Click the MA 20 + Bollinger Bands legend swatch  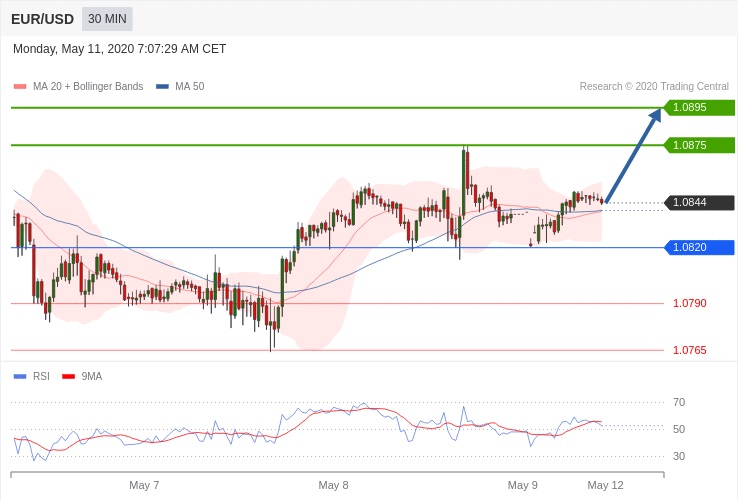coord(20,87)
